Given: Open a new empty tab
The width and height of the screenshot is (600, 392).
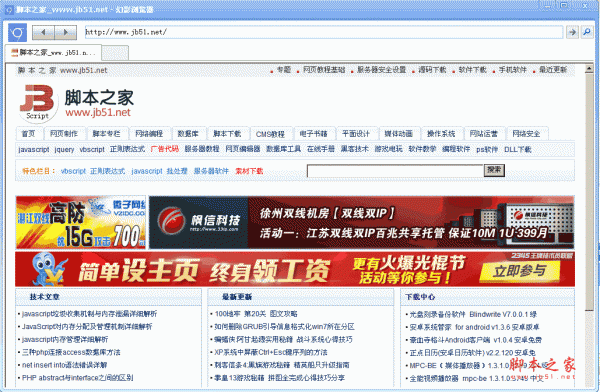Looking at the screenshot, I should tap(115, 53).
